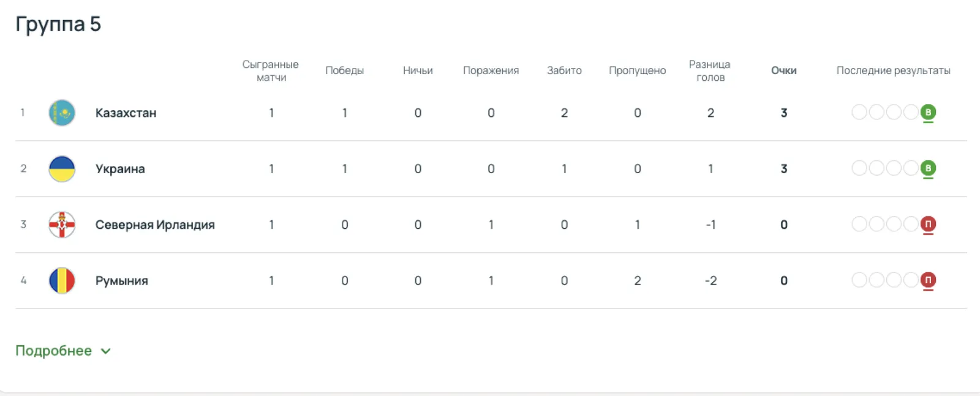This screenshot has height=396, width=980.
Task: Open Kazakhstan's latest win result badge
Action: (x=929, y=113)
